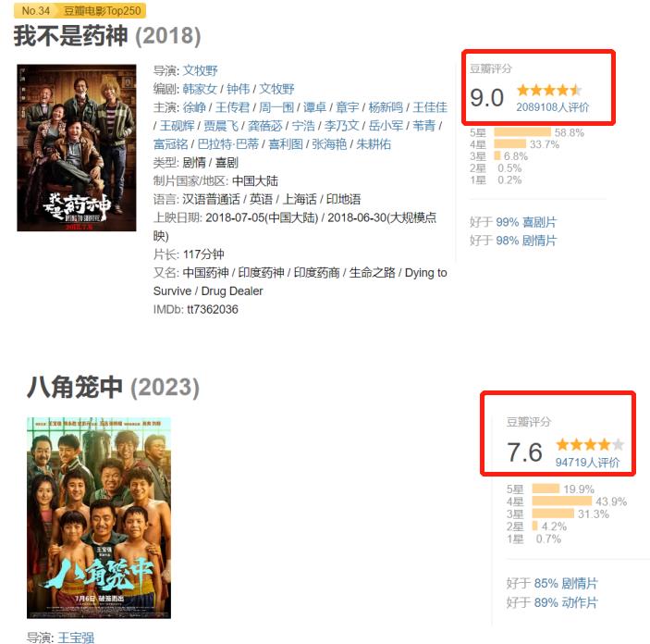Image resolution: width=650 pixels, height=644 pixels.
Task: Open actor 徐峥 profile link
Action: click(194, 107)
